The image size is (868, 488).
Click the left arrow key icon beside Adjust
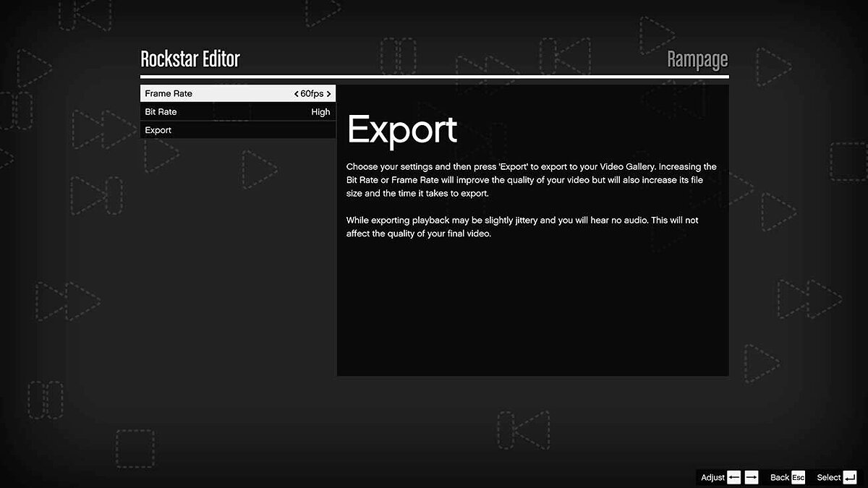tap(734, 477)
